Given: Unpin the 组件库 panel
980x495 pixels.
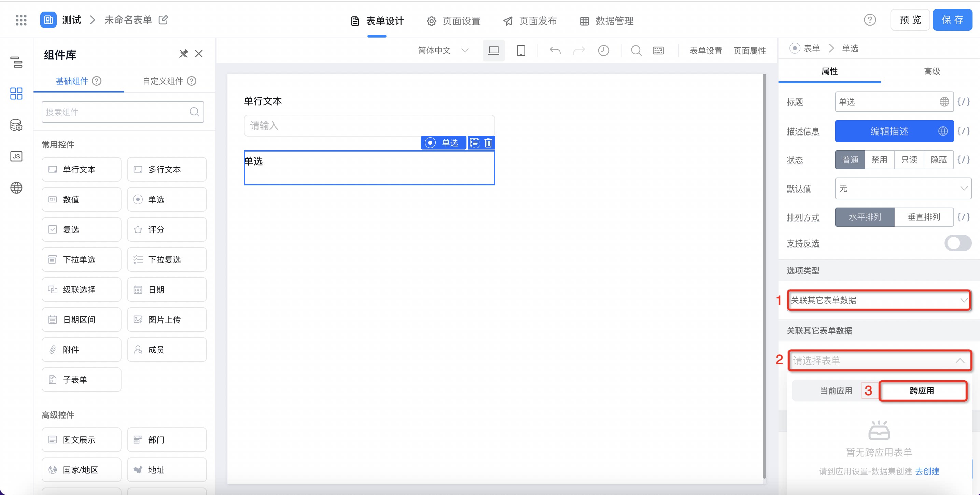Looking at the screenshot, I should click(x=184, y=54).
